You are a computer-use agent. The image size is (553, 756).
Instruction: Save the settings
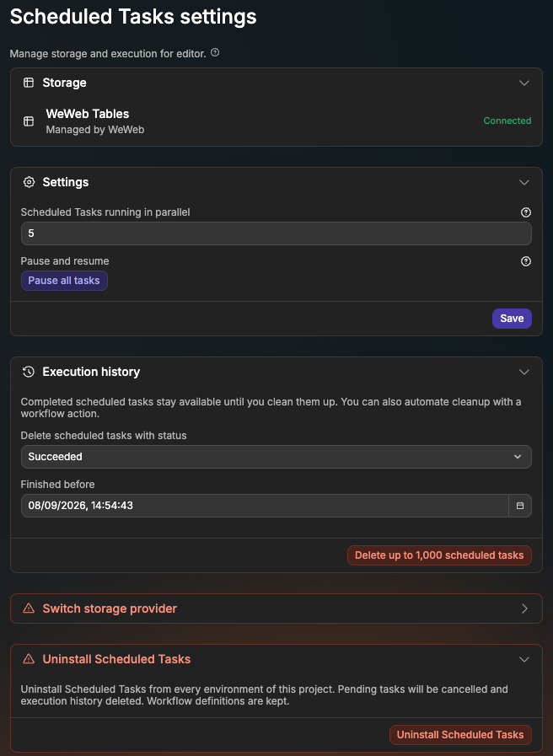512,319
